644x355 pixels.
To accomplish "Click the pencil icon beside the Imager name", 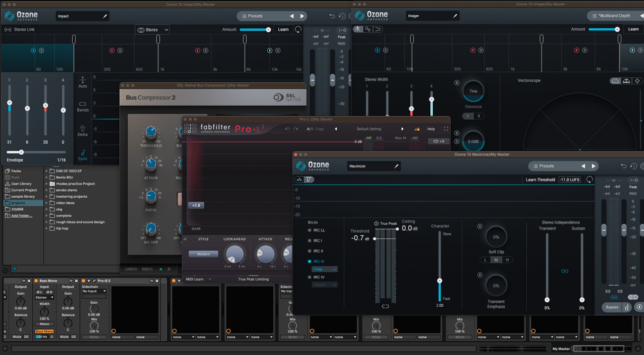I will click(455, 16).
